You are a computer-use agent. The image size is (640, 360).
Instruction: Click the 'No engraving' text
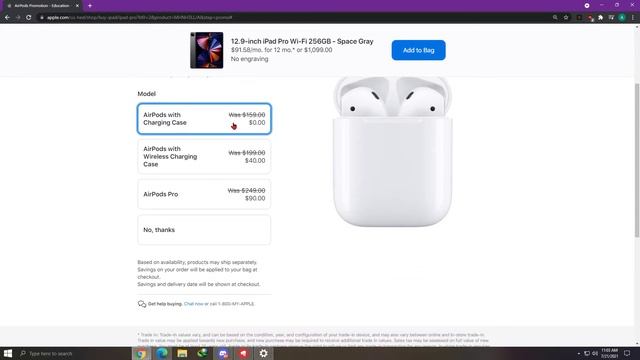click(x=249, y=59)
